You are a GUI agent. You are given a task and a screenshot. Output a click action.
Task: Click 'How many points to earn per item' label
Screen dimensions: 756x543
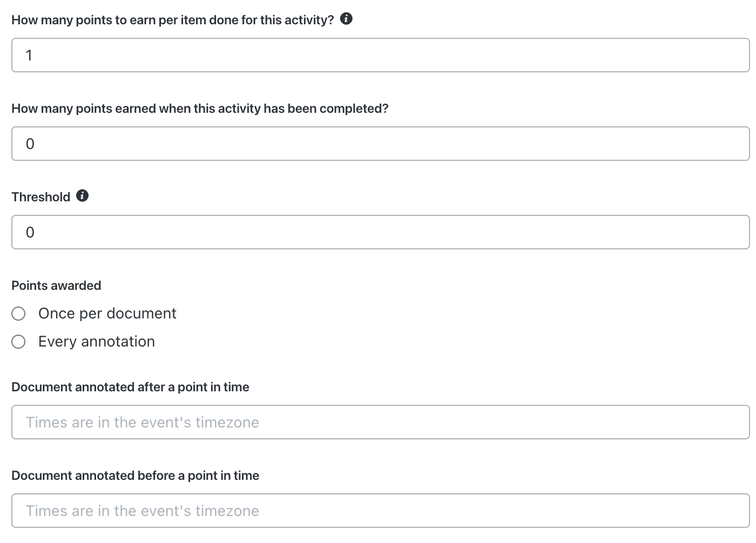pyautogui.click(x=173, y=20)
